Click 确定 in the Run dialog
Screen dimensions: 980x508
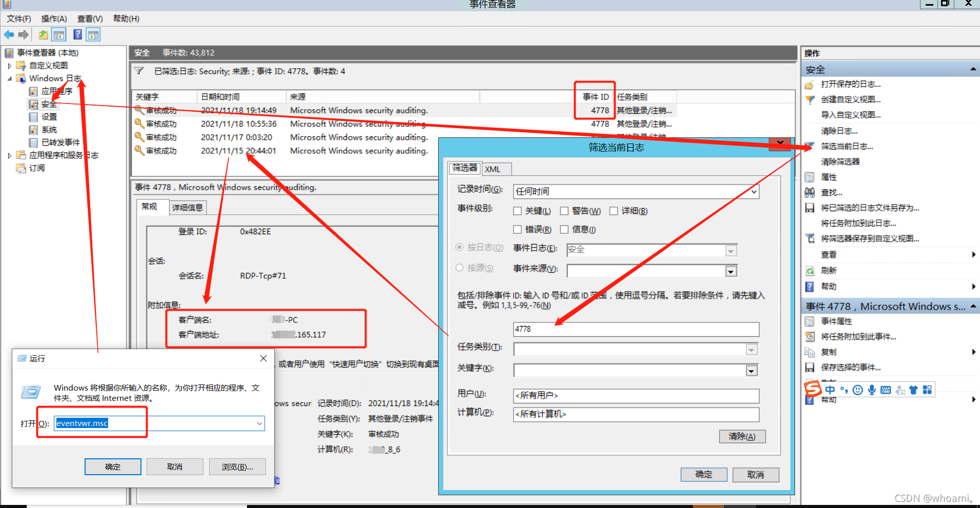pos(113,466)
